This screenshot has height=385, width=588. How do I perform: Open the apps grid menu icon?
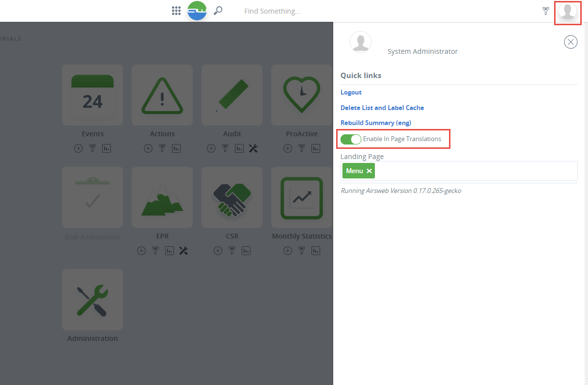click(x=176, y=11)
